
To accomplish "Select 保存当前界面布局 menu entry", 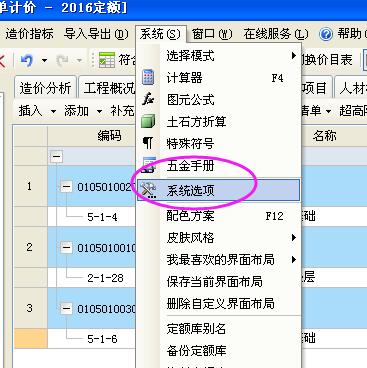I will (x=219, y=281).
